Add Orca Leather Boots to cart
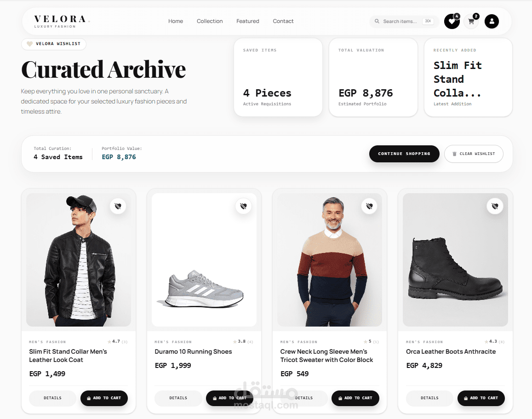Viewport: 532px width, 419px height. (481, 398)
